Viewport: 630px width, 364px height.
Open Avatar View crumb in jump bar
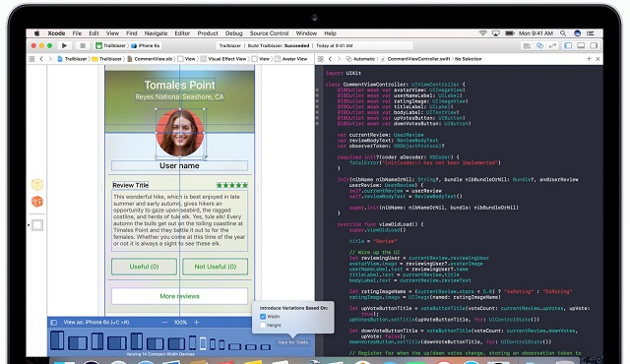291,59
